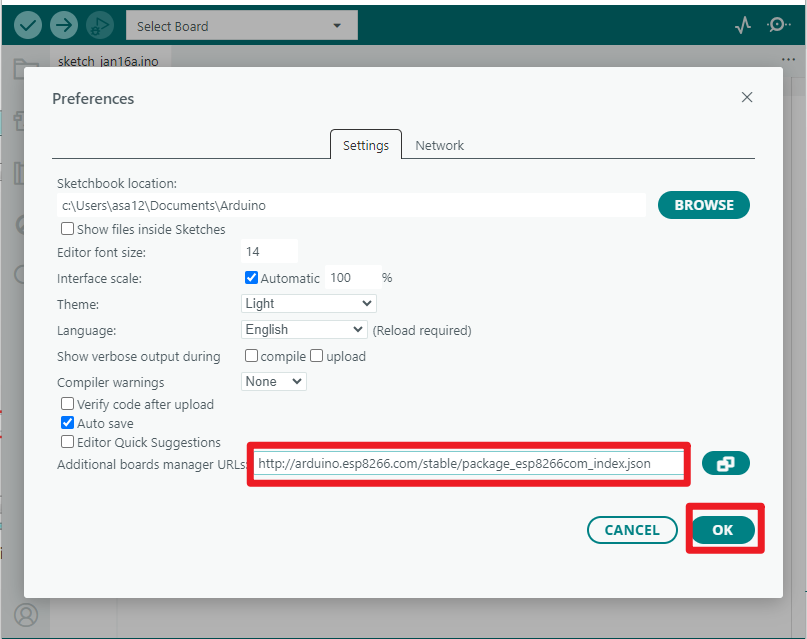Switch to the Network tab
Screen dimensions: 807x639
(440, 146)
